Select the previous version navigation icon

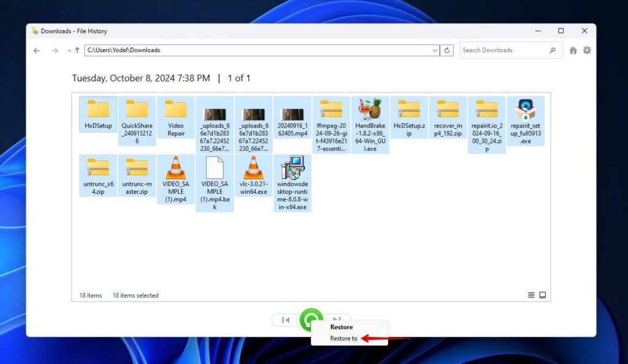pyautogui.click(x=285, y=319)
